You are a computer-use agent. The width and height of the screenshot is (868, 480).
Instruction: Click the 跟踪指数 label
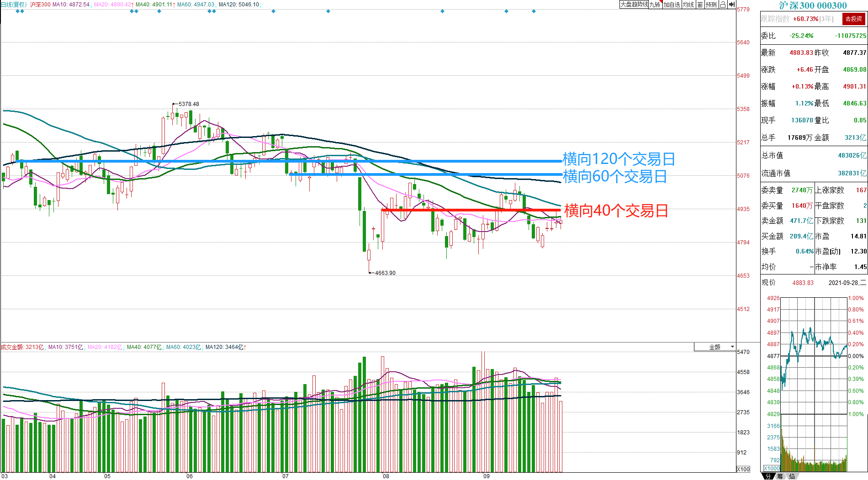coord(775,19)
